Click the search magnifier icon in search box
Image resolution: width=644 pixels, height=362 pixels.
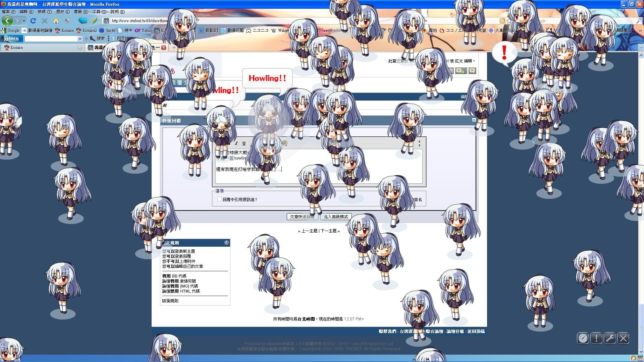pos(639,21)
